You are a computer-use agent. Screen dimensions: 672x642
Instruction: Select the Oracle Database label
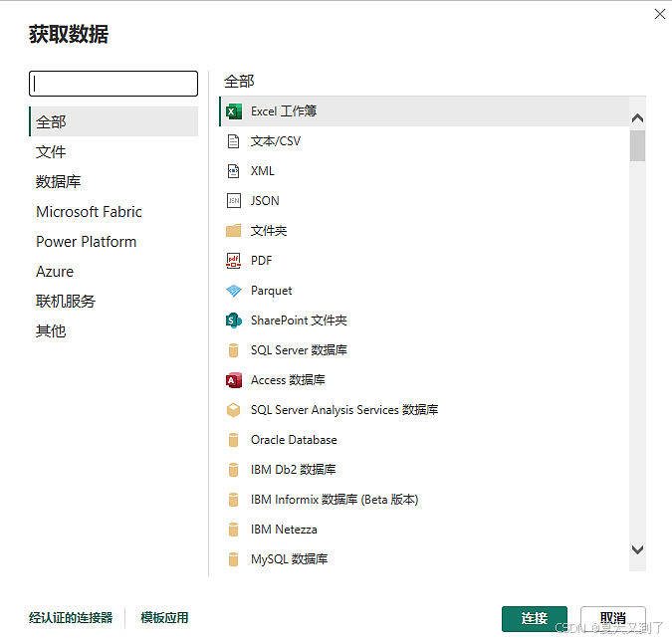coord(294,440)
